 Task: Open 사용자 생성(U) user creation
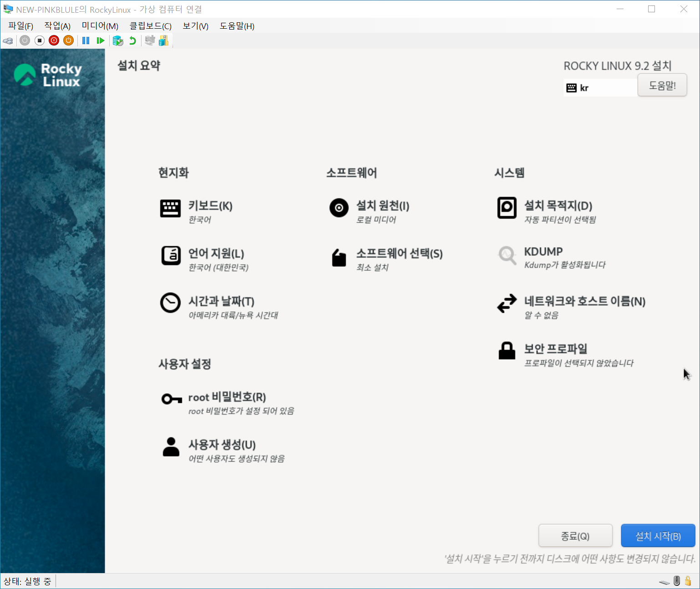point(223,450)
